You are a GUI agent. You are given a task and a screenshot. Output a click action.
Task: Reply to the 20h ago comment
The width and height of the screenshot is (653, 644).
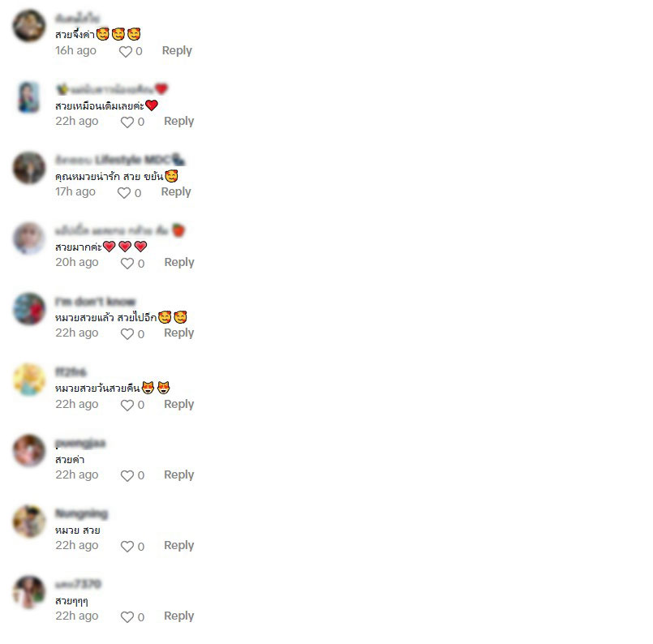[179, 262]
